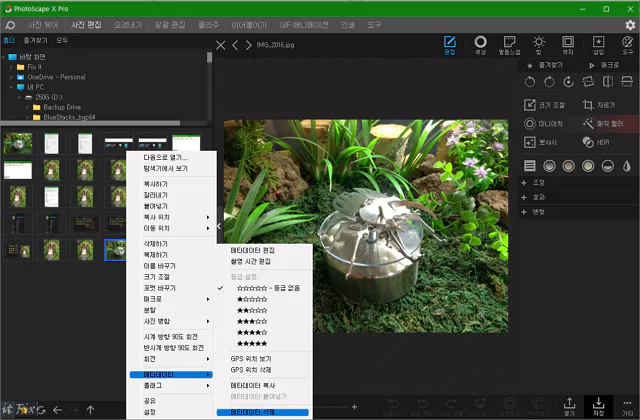The image size is (640, 420).
Task: Switch to the GIF 애니메이션 tab
Action: pos(304,25)
